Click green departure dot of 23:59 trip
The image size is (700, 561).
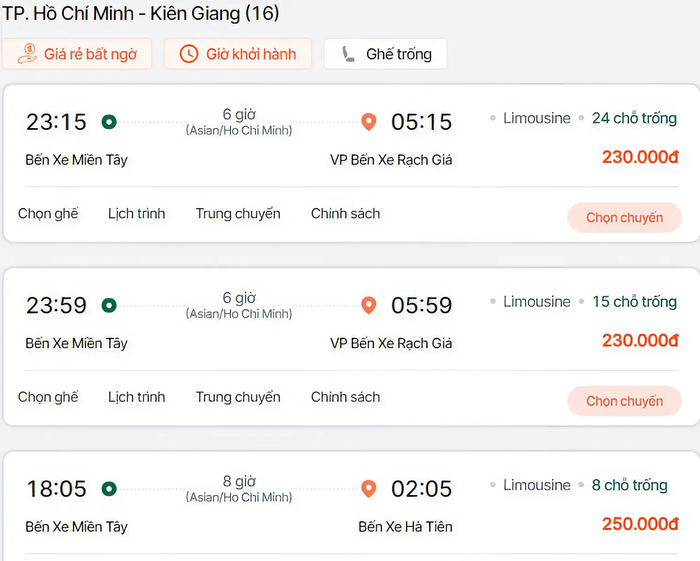[x=108, y=305]
